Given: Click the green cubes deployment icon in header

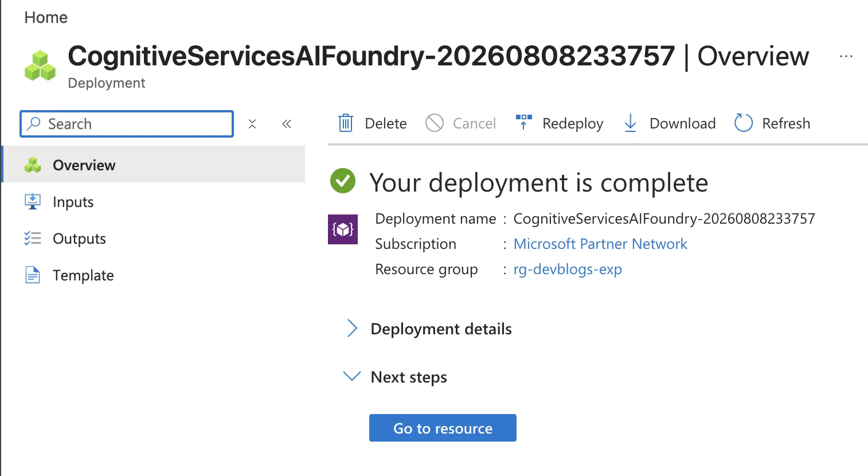Looking at the screenshot, I should click(x=40, y=65).
